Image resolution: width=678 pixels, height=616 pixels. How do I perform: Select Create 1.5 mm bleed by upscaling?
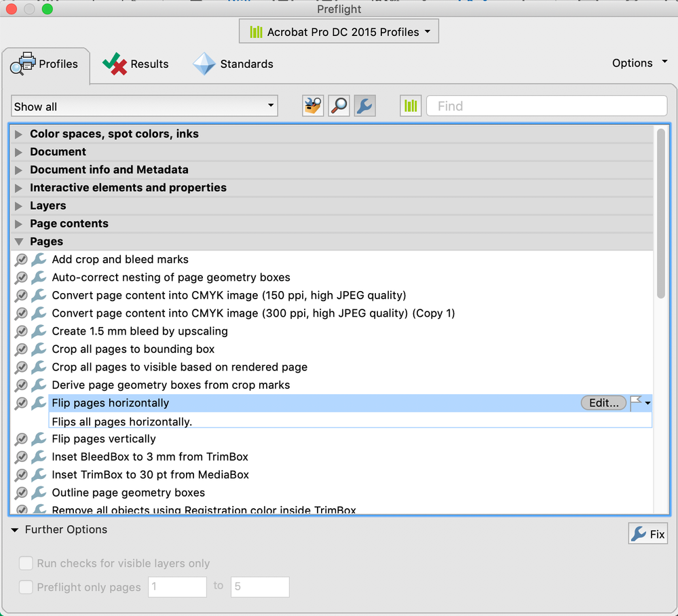pyautogui.click(x=140, y=331)
